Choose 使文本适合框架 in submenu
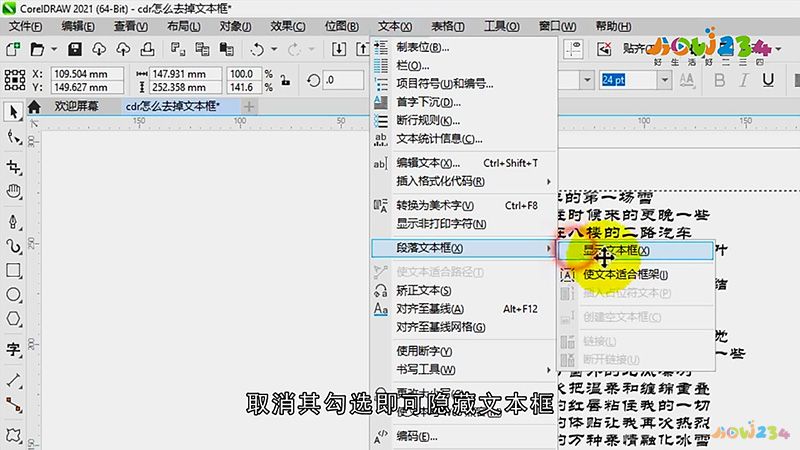800x450 pixels. click(x=635, y=274)
